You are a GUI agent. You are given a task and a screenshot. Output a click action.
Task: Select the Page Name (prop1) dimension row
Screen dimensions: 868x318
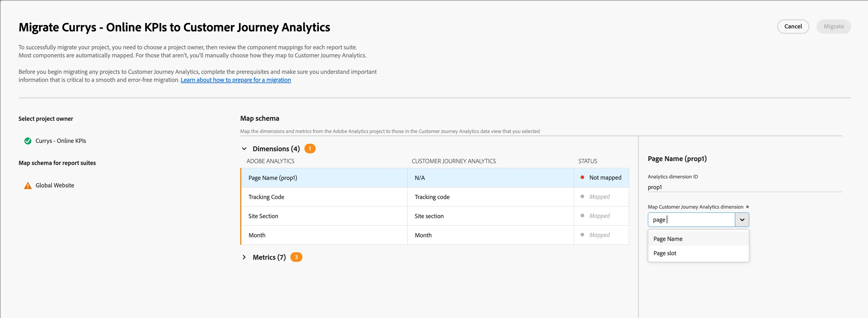(435, 178)
